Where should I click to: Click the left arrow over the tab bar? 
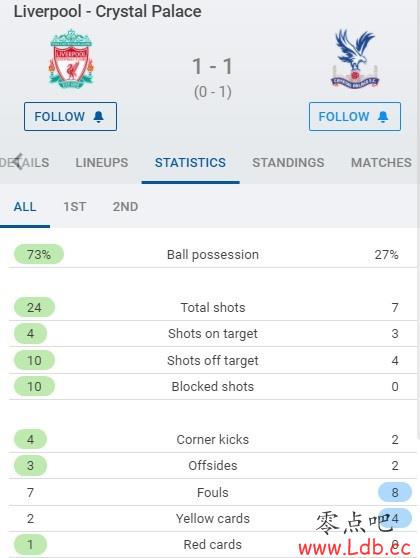19,162
